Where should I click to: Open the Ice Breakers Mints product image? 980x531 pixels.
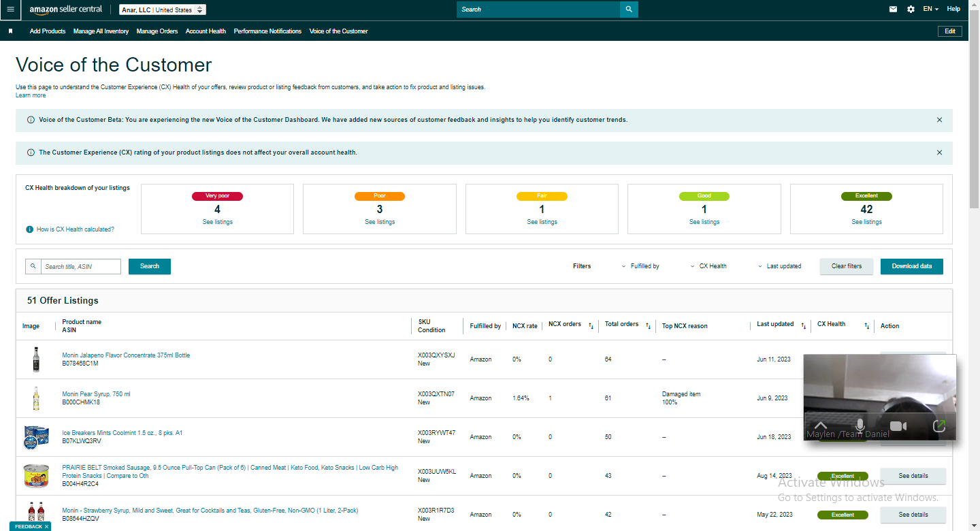tap(36, 437)
